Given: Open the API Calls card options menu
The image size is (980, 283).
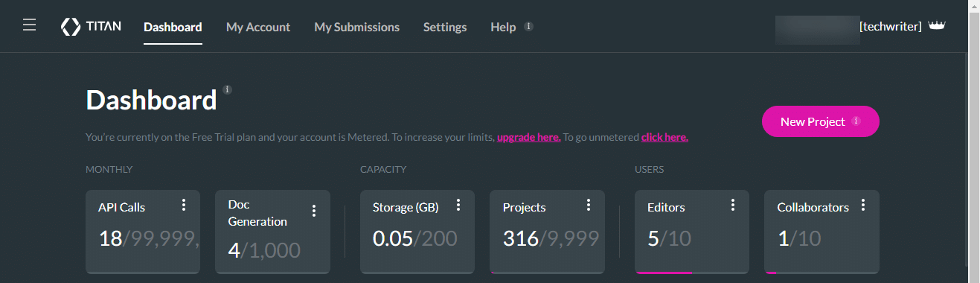Looking at the screenshot, I should [184, 205].
